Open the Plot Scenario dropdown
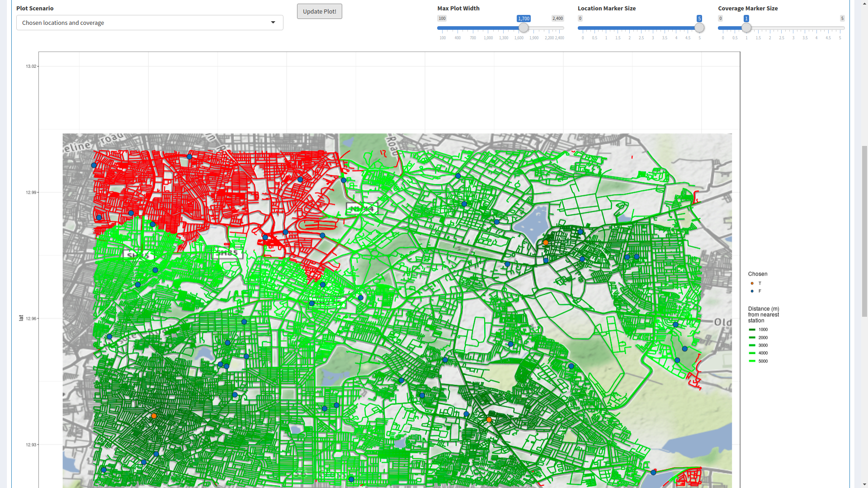 149,23
